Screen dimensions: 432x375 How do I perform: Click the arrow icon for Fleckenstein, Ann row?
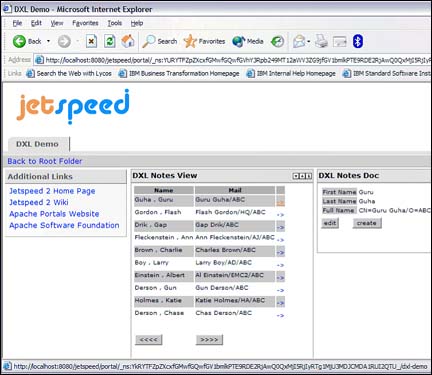[280, 240]
